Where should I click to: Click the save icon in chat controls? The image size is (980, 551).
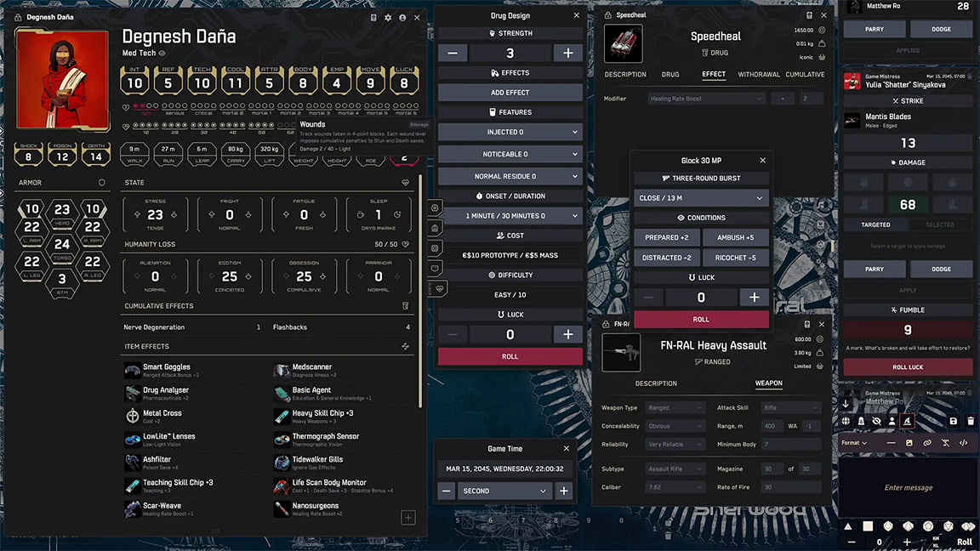pos(953,421)
